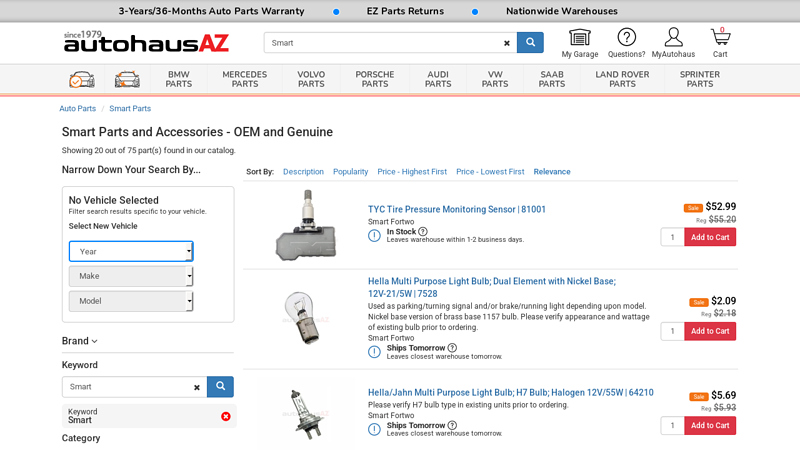This screenshot has width=800, height=450.
Task: Open the Questions? help icon
Action: (626, 43)
